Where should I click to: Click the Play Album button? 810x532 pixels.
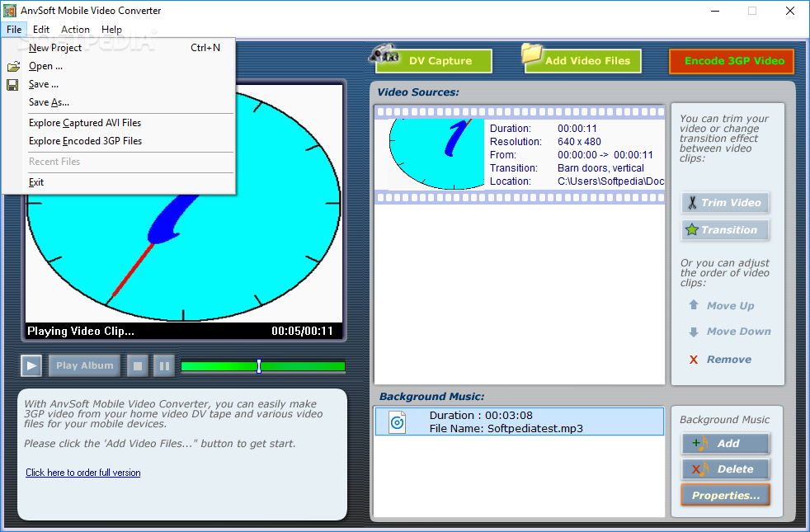pyautogui.click(x=85, y=365)
